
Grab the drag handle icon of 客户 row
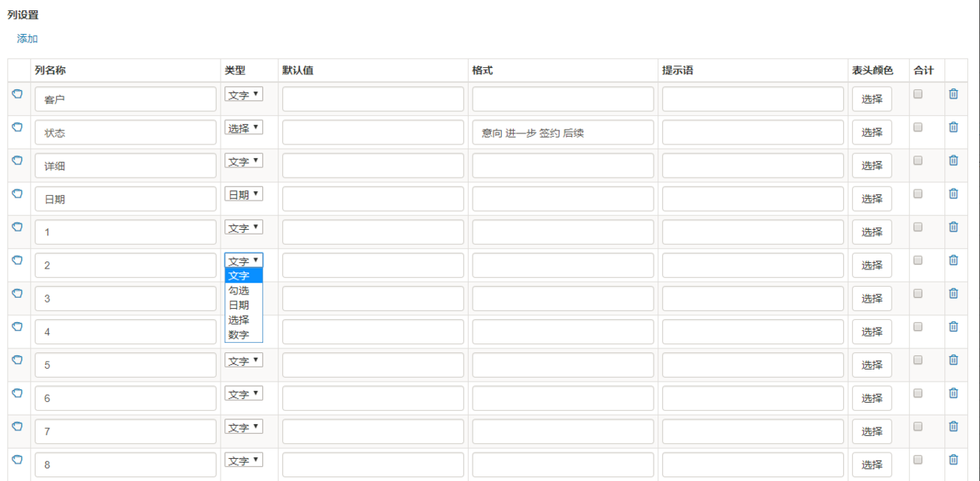click(x=17, y=94)
